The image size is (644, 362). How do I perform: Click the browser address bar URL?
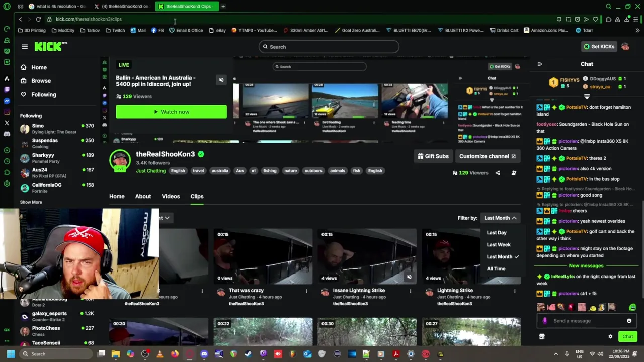tap(89, 19)
